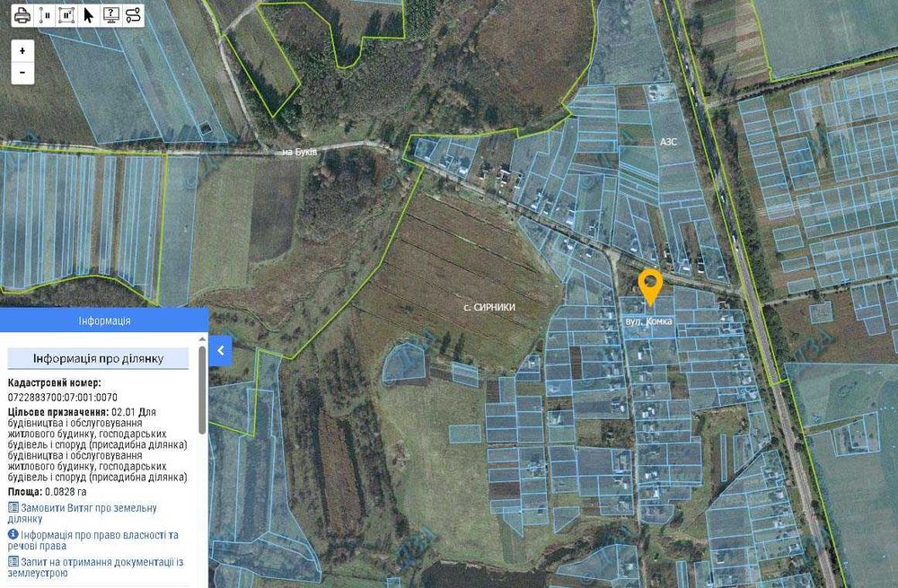This screenshot has width=898, height=588.
Task: Open the Інформація panel header tab
Action: coord(104,320)
